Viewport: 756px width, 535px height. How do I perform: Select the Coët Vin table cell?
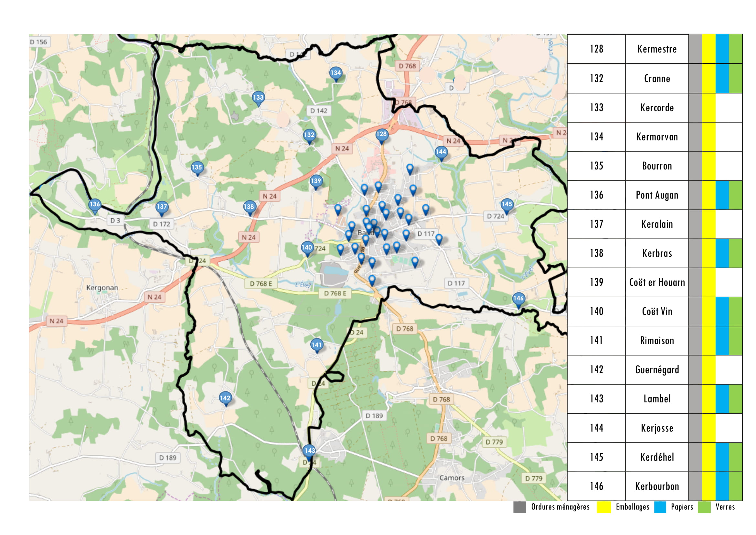[657, 311]
